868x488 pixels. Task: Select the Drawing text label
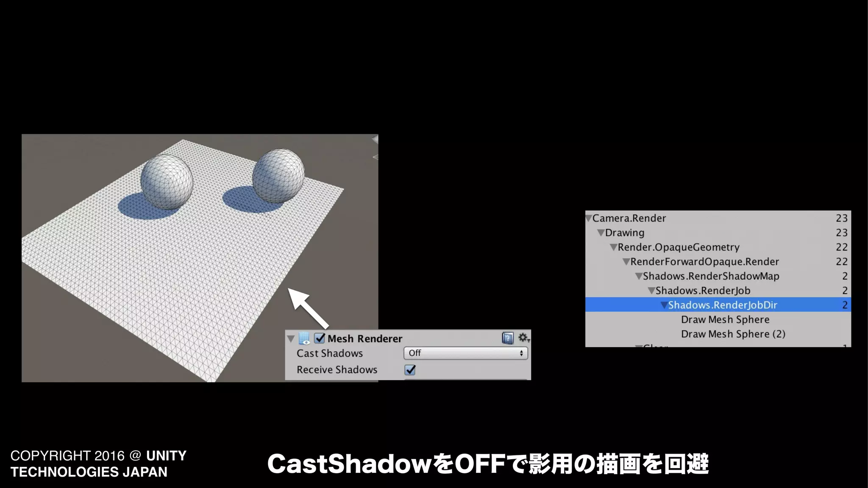(625, 233)
